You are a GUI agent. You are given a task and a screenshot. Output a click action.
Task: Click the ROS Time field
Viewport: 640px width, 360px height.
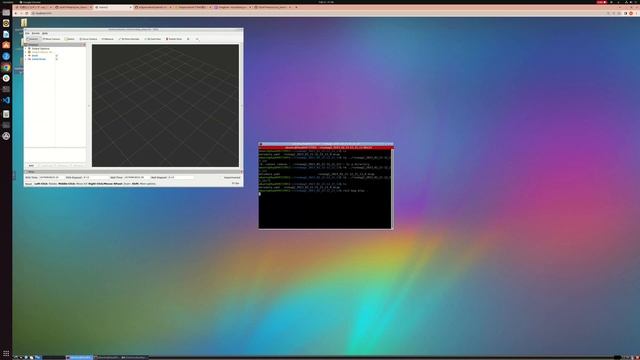[51, 178]
